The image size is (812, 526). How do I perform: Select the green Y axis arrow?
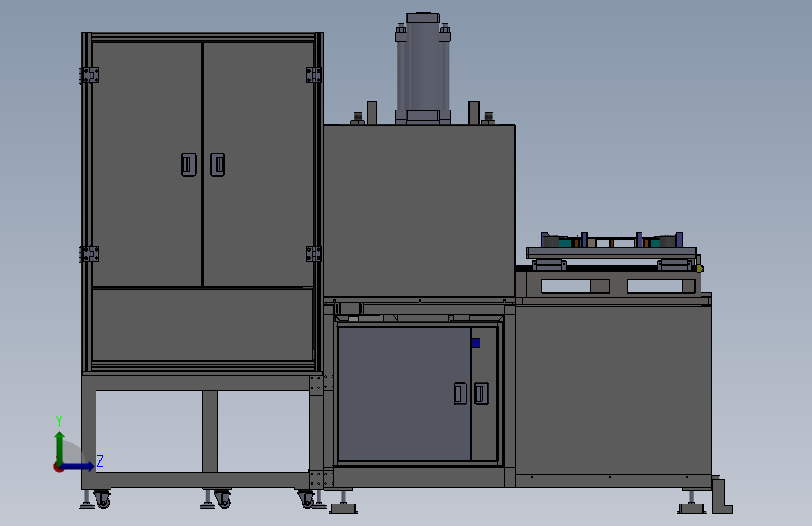pos(60,447)
